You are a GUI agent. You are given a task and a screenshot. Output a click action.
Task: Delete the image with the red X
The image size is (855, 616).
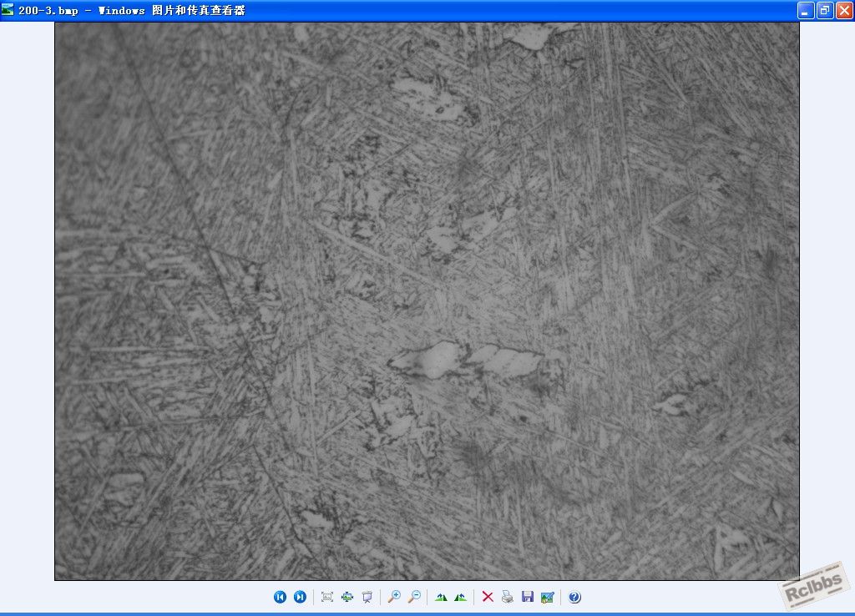pos(488,597)
